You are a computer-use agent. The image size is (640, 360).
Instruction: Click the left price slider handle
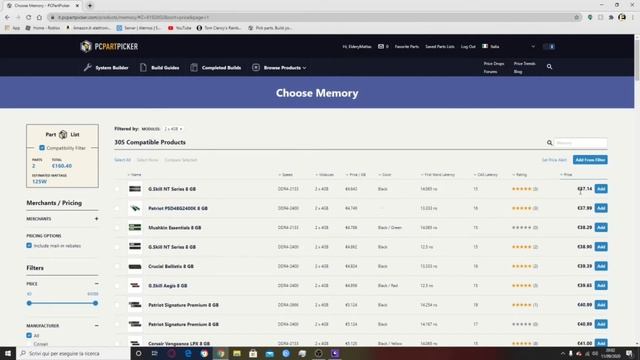(29, 303)
